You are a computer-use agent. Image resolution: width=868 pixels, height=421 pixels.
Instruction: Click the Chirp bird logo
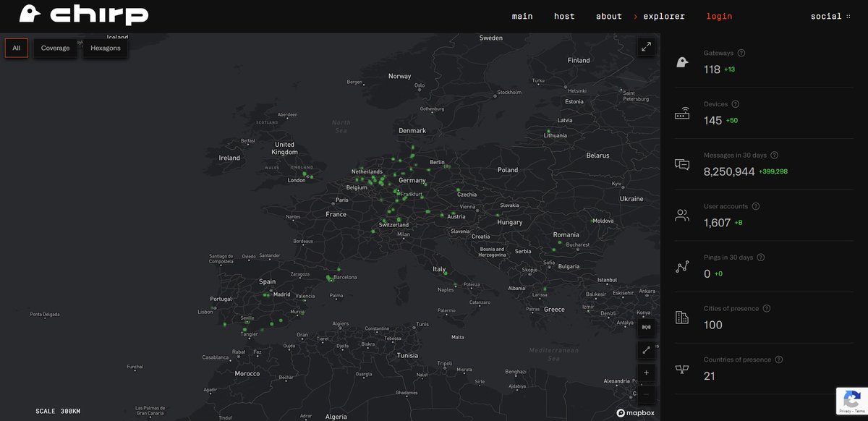(x=83, y=14)
